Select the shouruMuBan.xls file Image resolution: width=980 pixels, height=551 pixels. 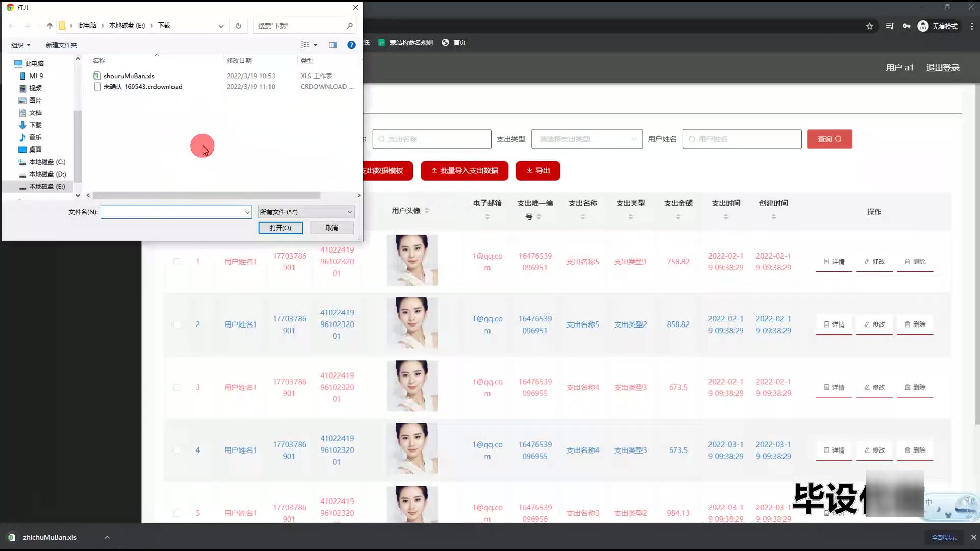pyautogui.click(x=129, y=76)
